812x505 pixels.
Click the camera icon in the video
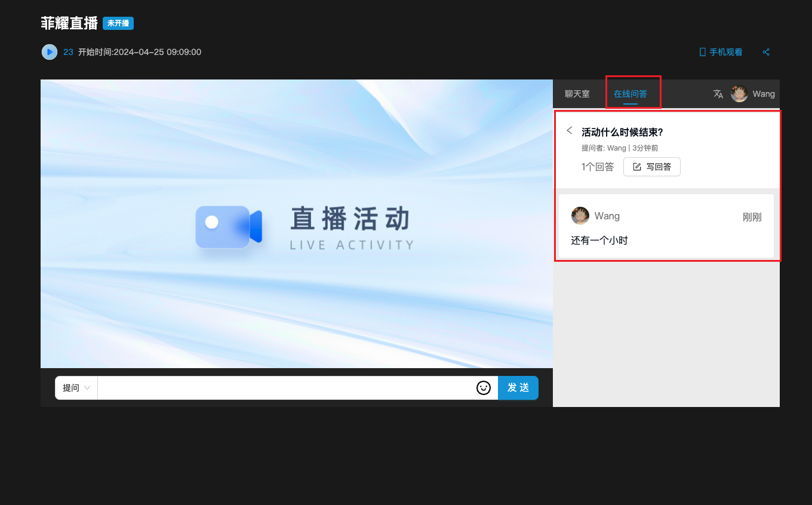[229, 227]
